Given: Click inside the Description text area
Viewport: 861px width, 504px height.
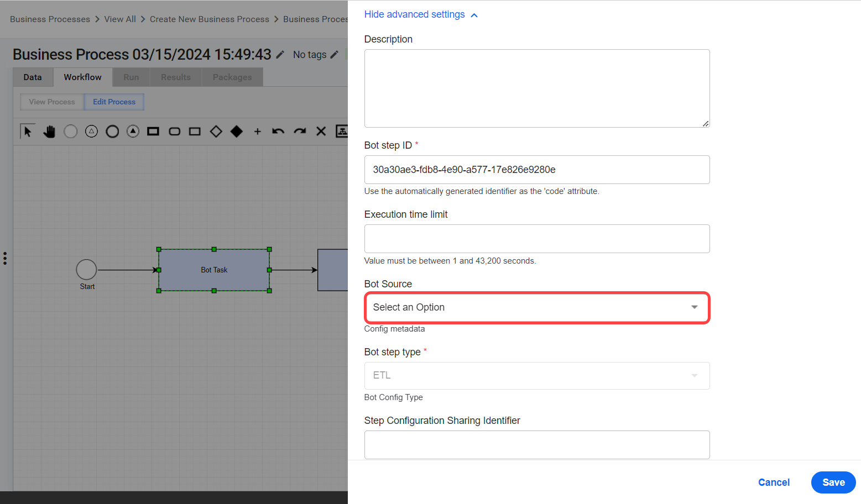Looking at the screenshot, I should tap(537, 88).
